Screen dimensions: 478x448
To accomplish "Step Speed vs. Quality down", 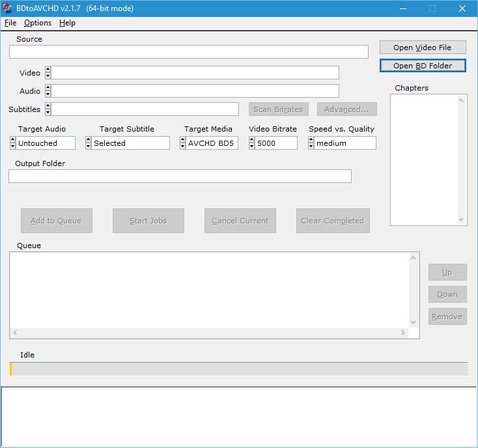I will [311, 147].
